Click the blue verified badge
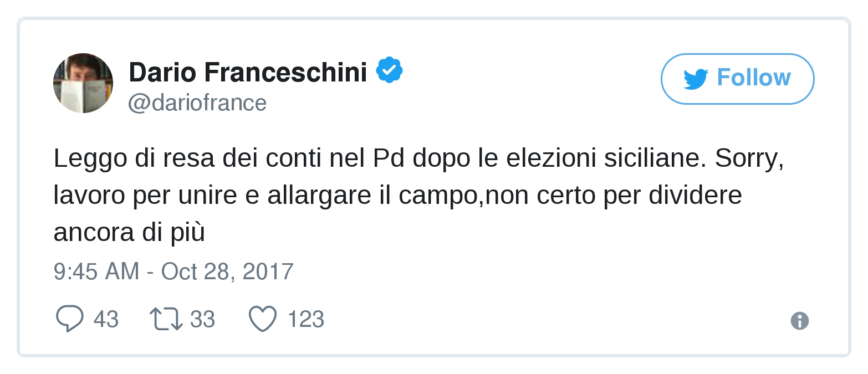Screen dimensions: 868x374 coord(389,70)
